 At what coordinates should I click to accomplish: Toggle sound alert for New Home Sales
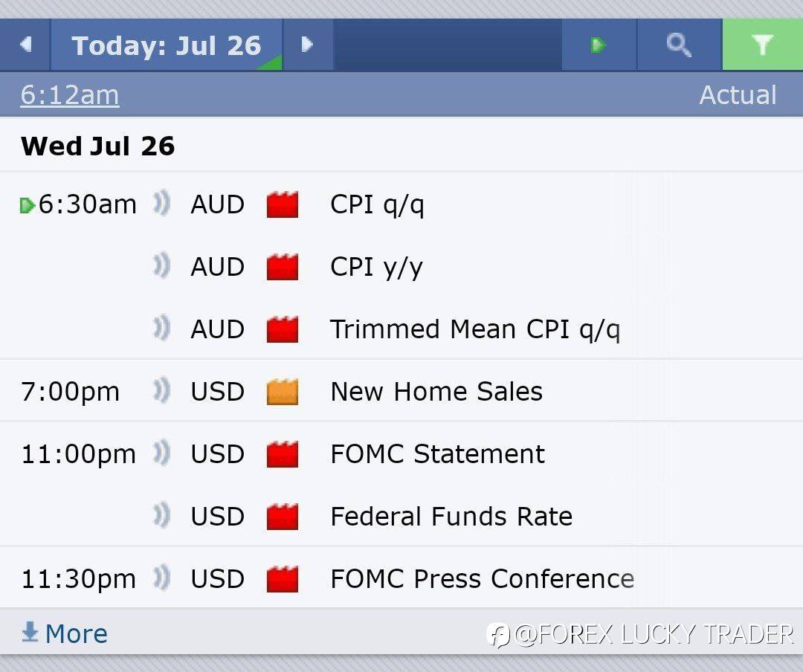coord(162,391)
